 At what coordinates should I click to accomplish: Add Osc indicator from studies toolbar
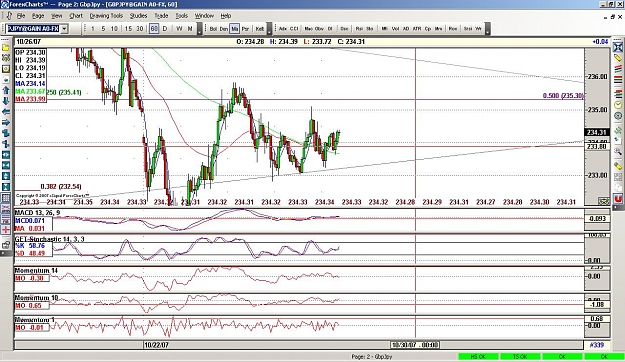(344, 29)
